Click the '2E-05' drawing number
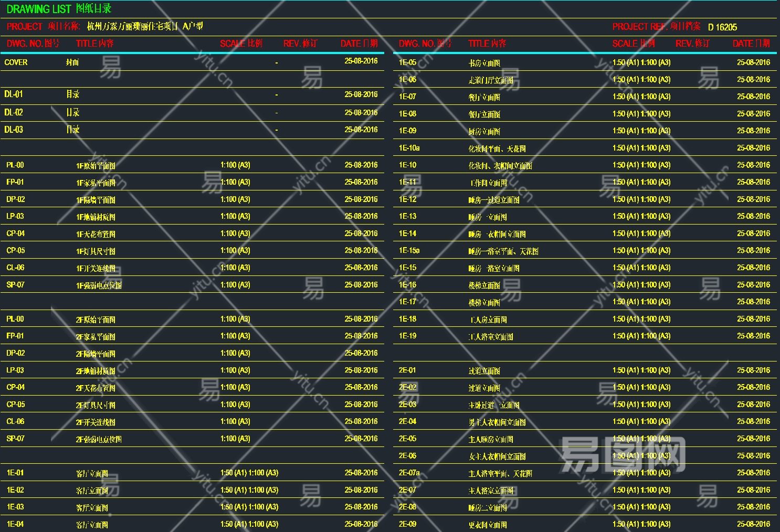The image size is (780, 532). (x=407, y=439)
